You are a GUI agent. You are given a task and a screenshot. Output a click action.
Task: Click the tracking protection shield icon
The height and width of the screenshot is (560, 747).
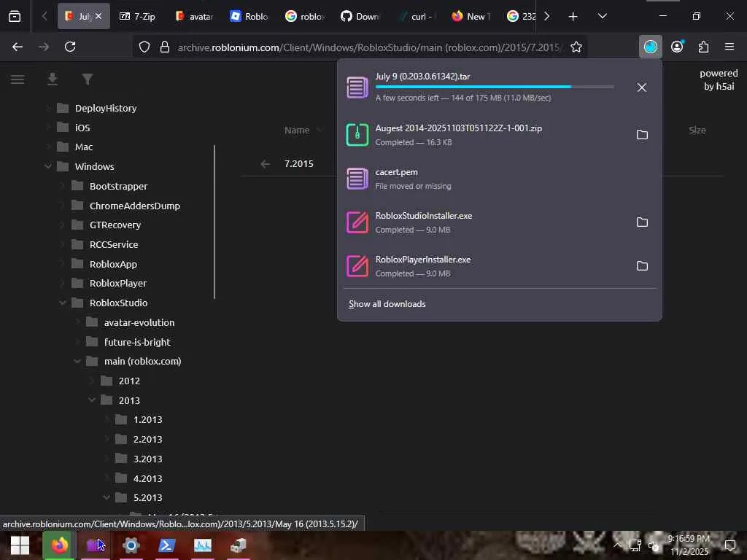(144, 47)
